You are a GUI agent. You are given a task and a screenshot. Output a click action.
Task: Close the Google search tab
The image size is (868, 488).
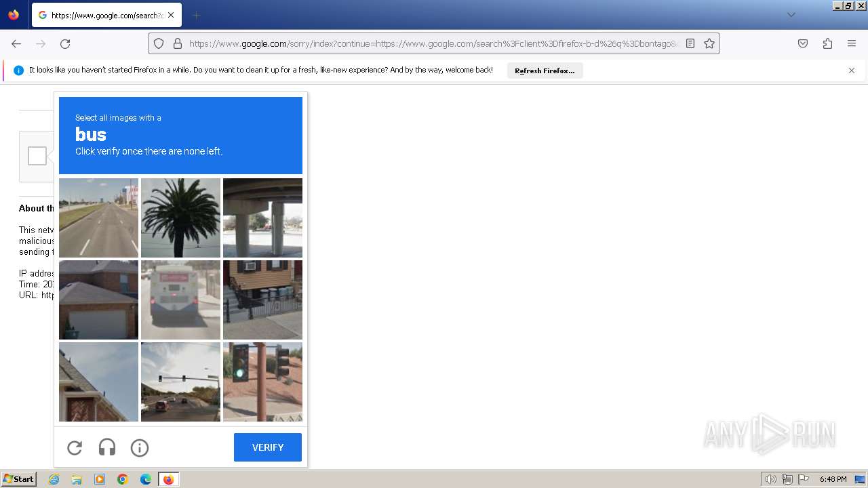(171, 15)
